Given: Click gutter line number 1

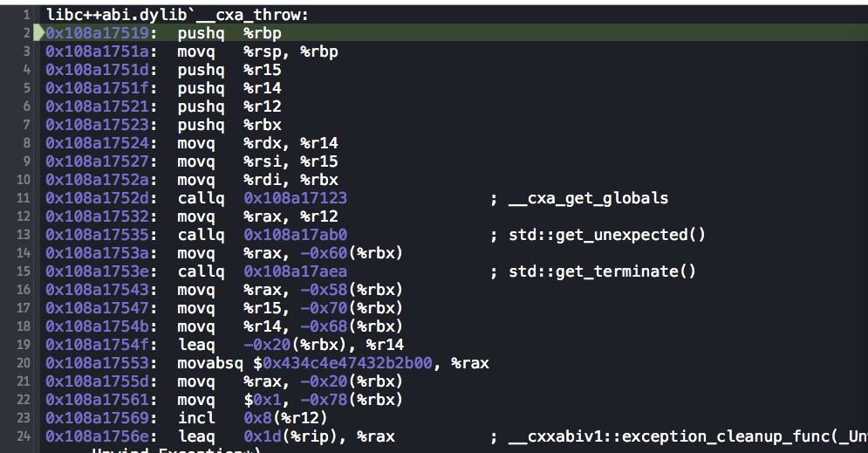Looking at the screenshot, I should click(x=28, y=15).
